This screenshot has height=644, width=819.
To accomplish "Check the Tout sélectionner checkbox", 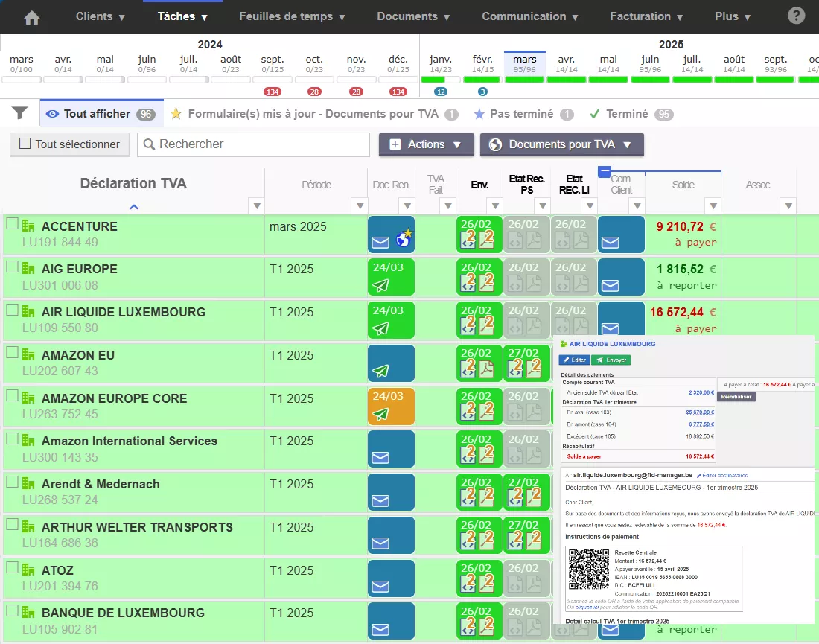I will [25, 143].
